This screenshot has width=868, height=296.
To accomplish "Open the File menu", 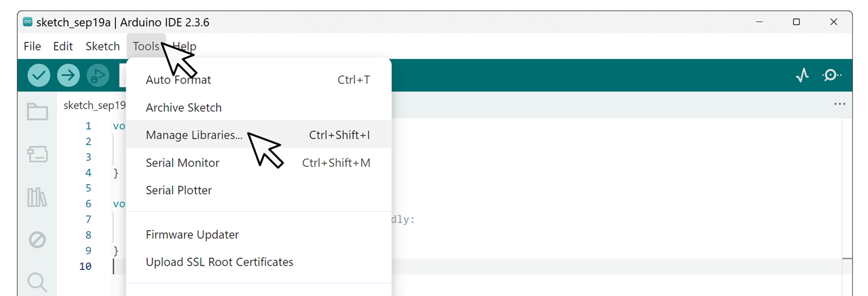I will 32,46.
